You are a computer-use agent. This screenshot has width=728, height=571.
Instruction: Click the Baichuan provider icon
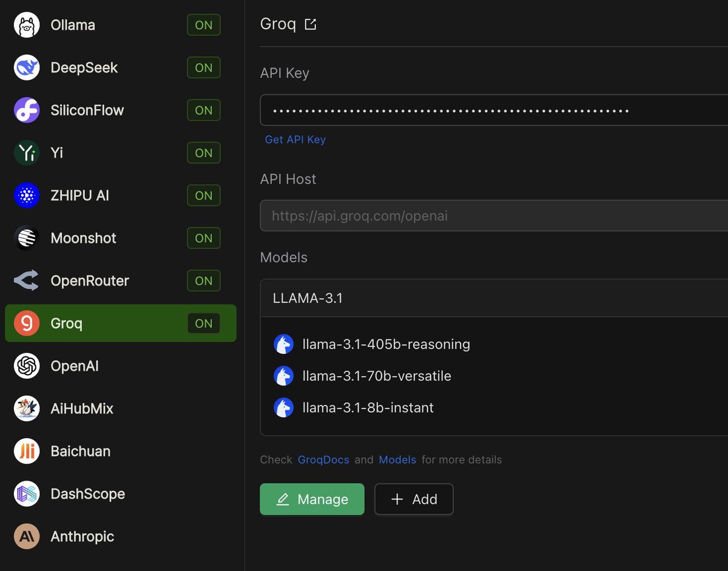27,451
